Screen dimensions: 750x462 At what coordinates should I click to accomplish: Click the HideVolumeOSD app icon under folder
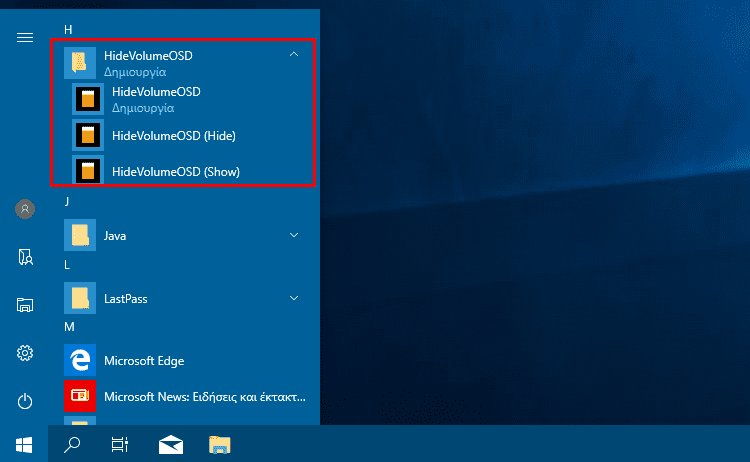88,99
